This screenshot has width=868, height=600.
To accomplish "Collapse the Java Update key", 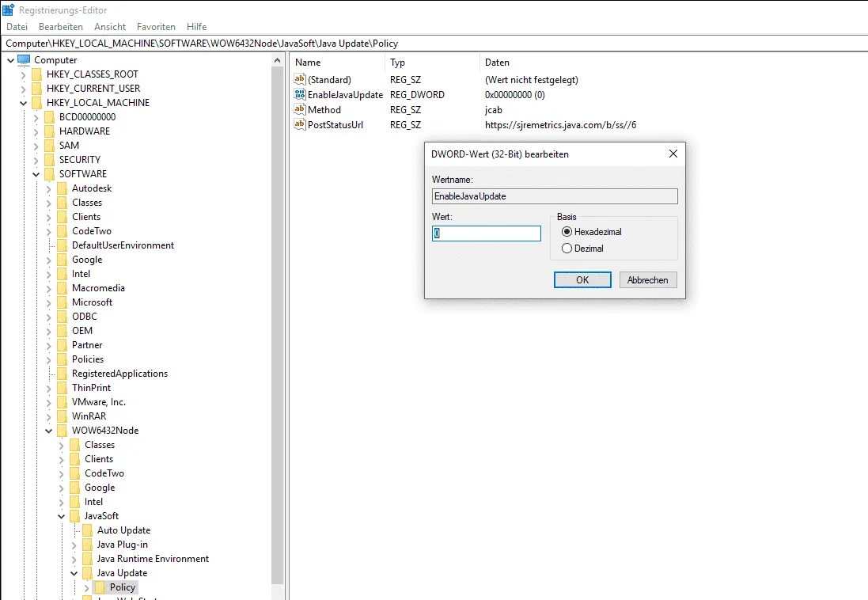I will 74,573.
